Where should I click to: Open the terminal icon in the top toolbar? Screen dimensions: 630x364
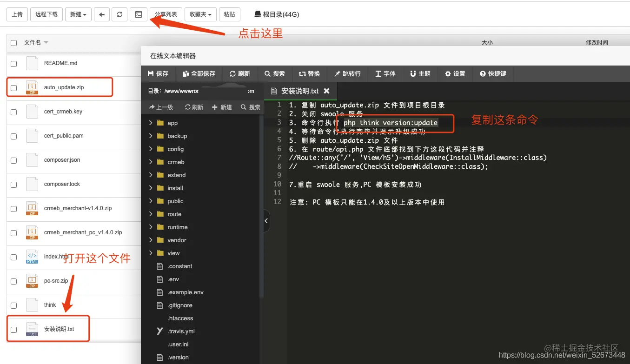coord(138,14)
